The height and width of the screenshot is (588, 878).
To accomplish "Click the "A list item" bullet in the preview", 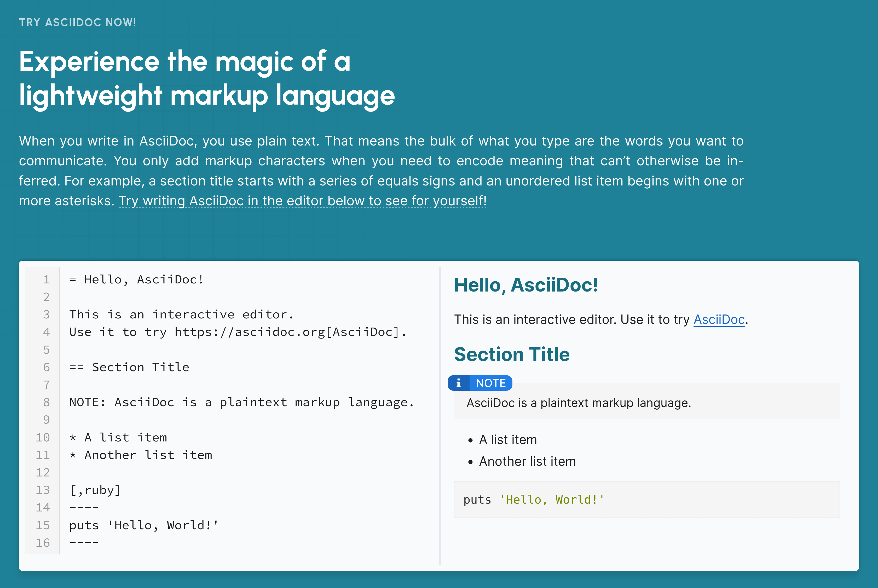I will pos(508,439).
